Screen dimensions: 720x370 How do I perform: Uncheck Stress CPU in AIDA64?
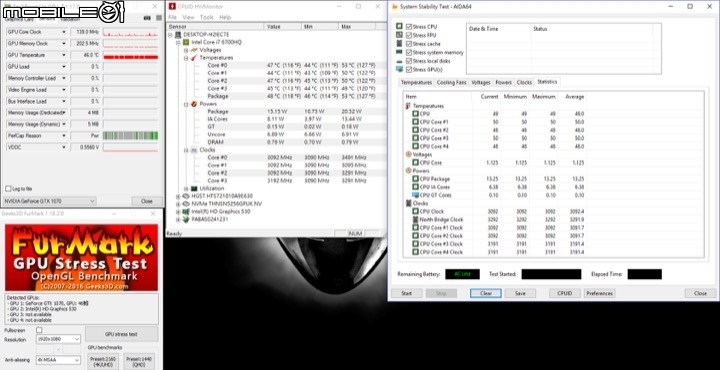pyautogui.click(x=409, y=27)
